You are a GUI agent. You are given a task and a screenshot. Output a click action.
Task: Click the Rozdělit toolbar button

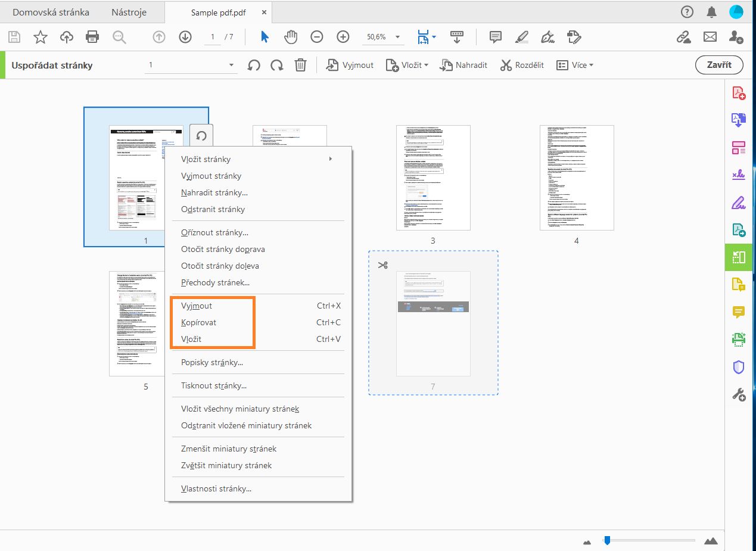[522, 66]
